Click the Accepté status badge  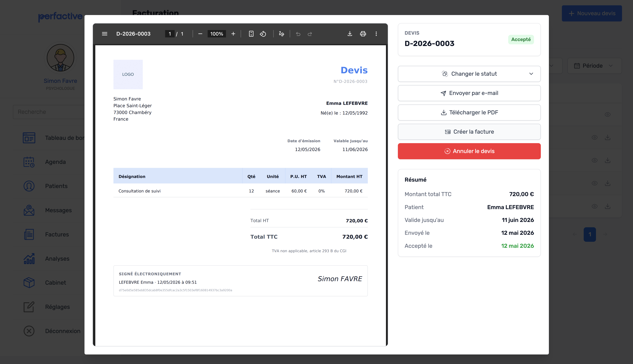click(521, 40)
